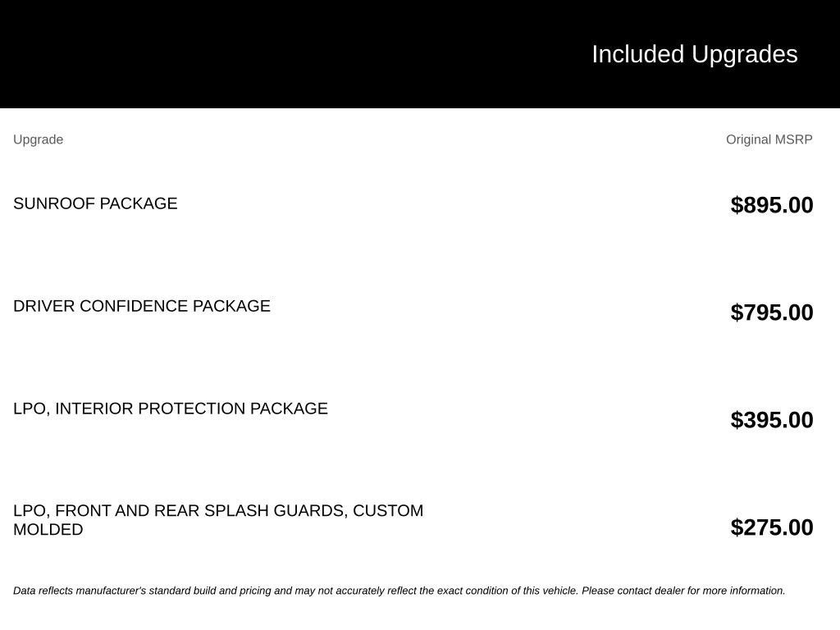840x630 pixels.
Task: Click the $895.00 sunroof price
Action: [772, 204]
